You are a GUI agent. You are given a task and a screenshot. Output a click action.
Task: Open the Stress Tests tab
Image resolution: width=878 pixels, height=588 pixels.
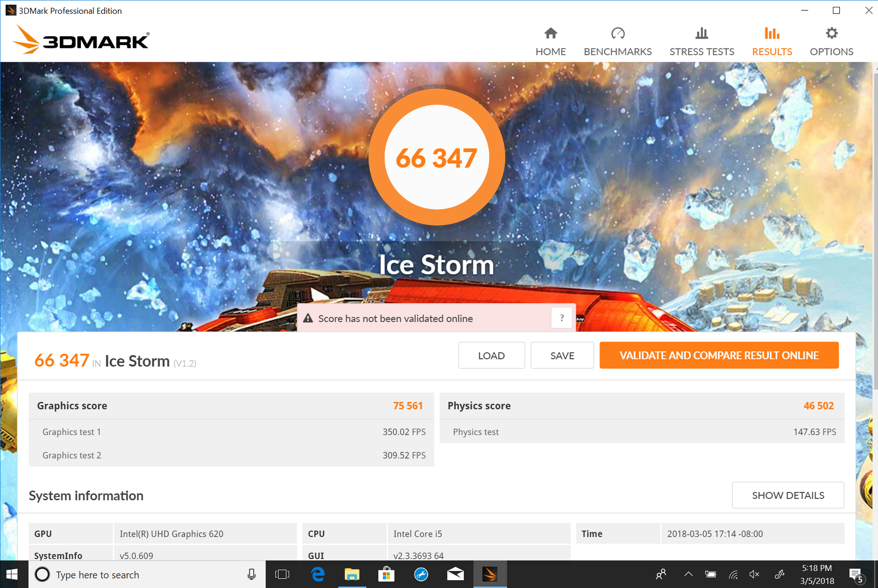702,42
